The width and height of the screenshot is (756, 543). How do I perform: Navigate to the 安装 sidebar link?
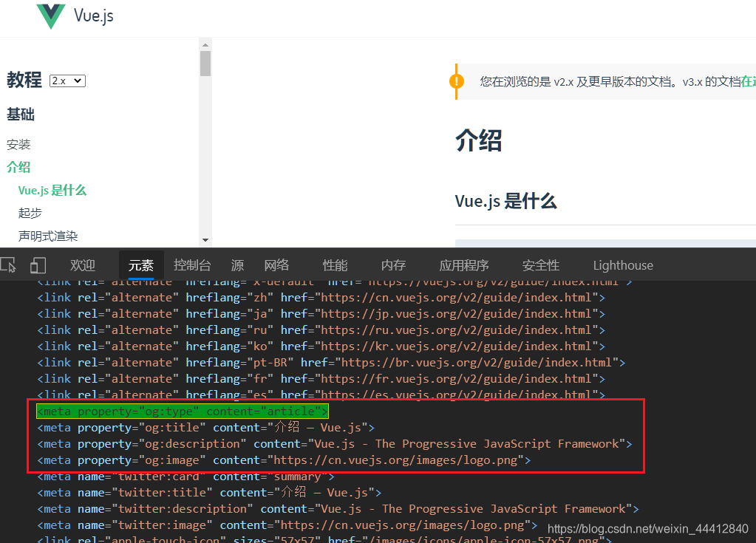(18, 144)
